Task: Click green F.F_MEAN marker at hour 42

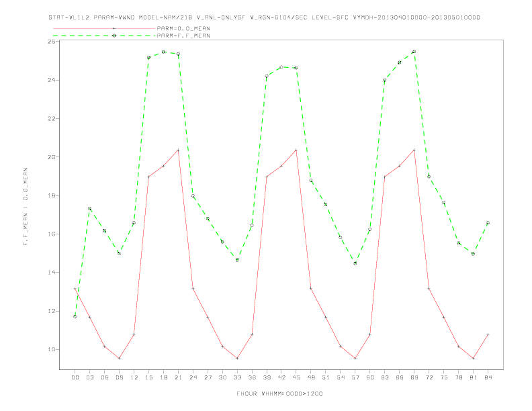Action: pos(281,66)
